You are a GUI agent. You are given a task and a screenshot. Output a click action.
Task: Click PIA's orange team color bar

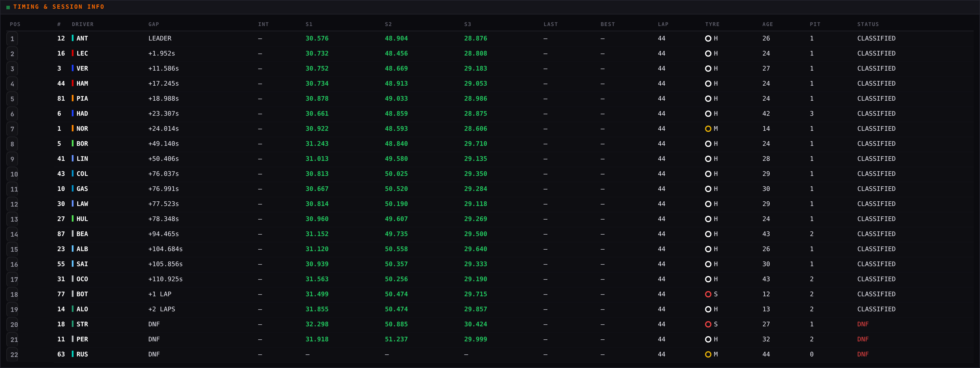[x=73, y=98]
